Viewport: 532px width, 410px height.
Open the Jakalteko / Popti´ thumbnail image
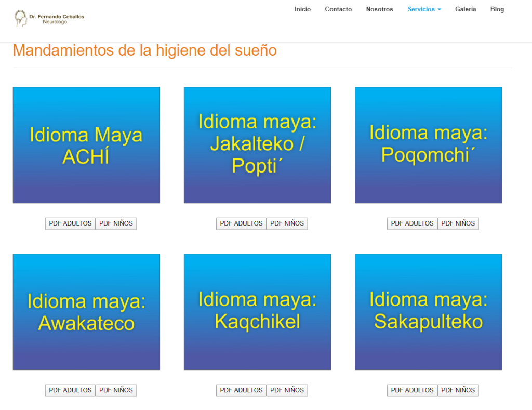(257, 145)
